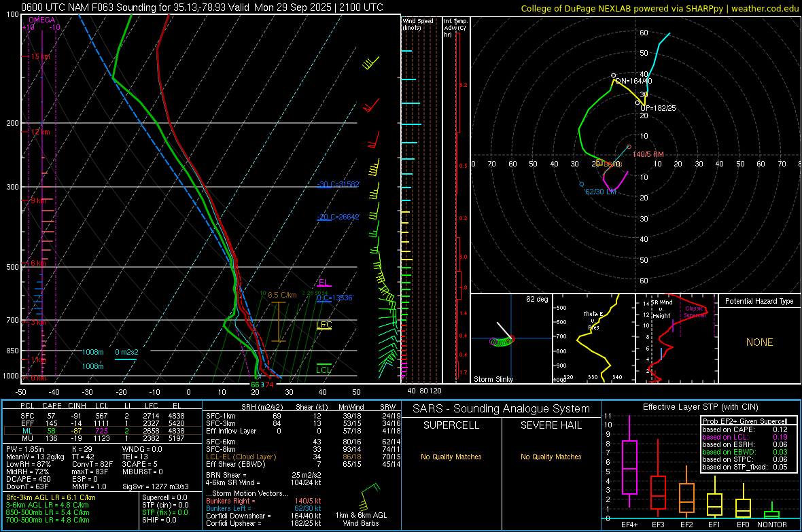This screenshot has width=802, height=532.
Task: Click the '850-500mb LR = 5.4 C/km' line
Action: [48, 512]
